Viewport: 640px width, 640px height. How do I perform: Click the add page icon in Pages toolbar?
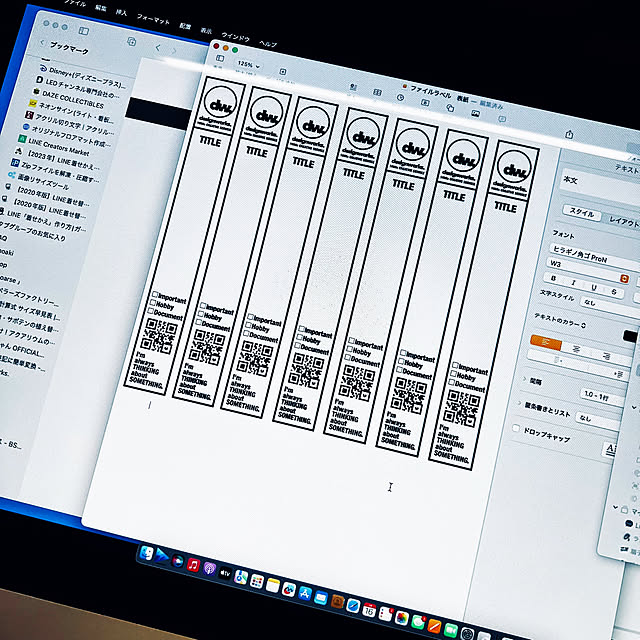[282, 72]
